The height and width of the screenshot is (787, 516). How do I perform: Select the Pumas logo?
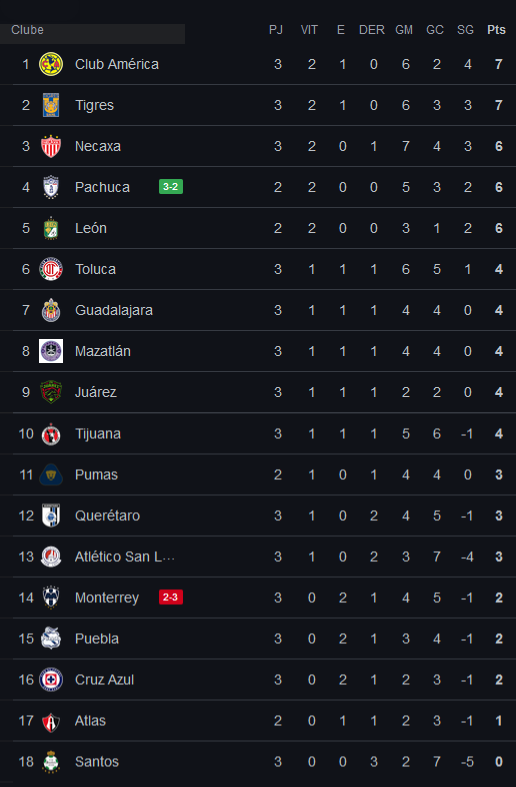pos(51,474)
